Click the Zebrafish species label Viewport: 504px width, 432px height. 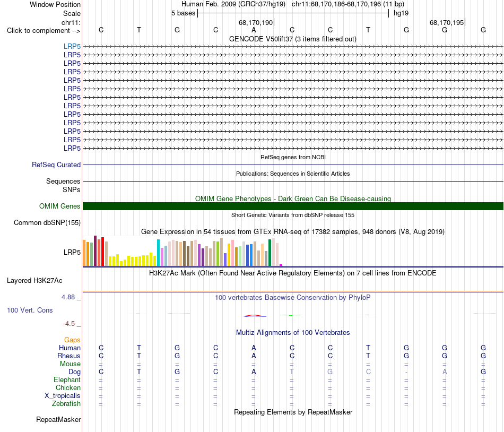pyautogui.click(x=66, y=403)
